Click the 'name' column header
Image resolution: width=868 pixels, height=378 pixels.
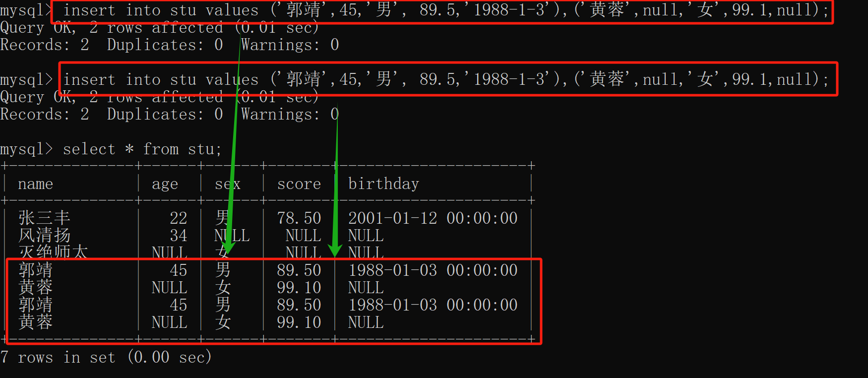[x=35, y=184]
